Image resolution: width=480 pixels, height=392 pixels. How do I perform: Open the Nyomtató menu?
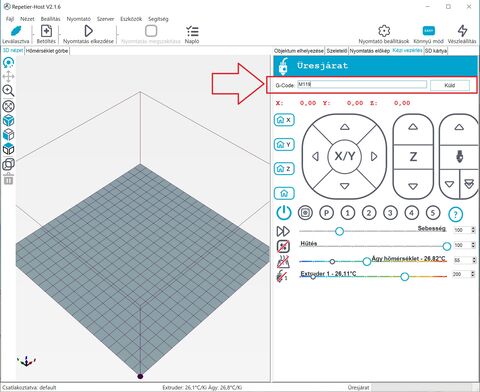click(x=79, y=19)
